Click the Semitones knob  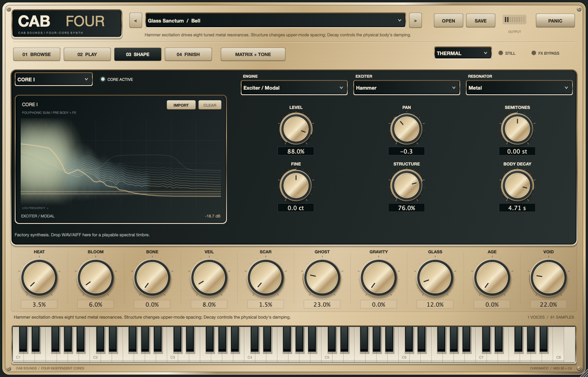click(517, 128)
